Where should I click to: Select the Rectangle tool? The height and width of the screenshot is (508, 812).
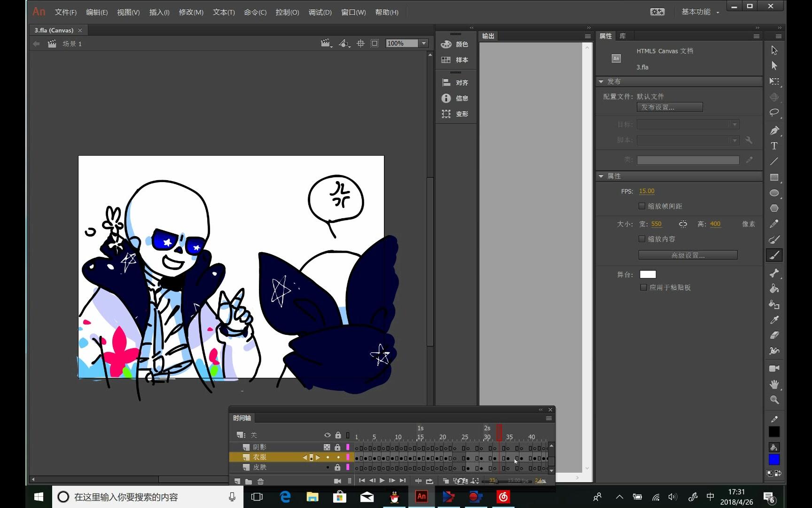pos(774,177)
